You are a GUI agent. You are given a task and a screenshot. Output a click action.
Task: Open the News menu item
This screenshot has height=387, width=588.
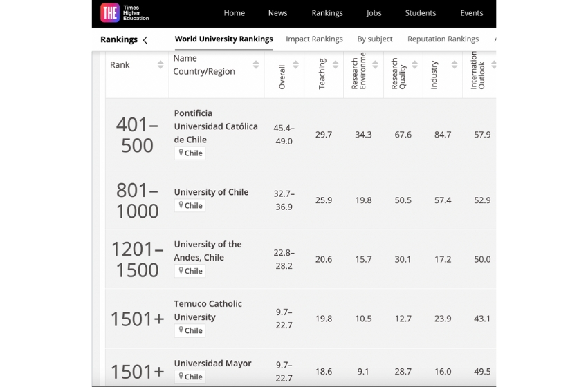(278, 13)
